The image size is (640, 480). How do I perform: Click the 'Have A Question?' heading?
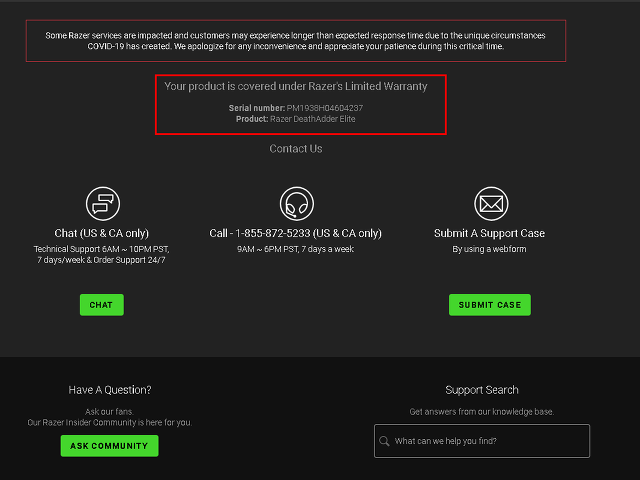coord(110,390)
